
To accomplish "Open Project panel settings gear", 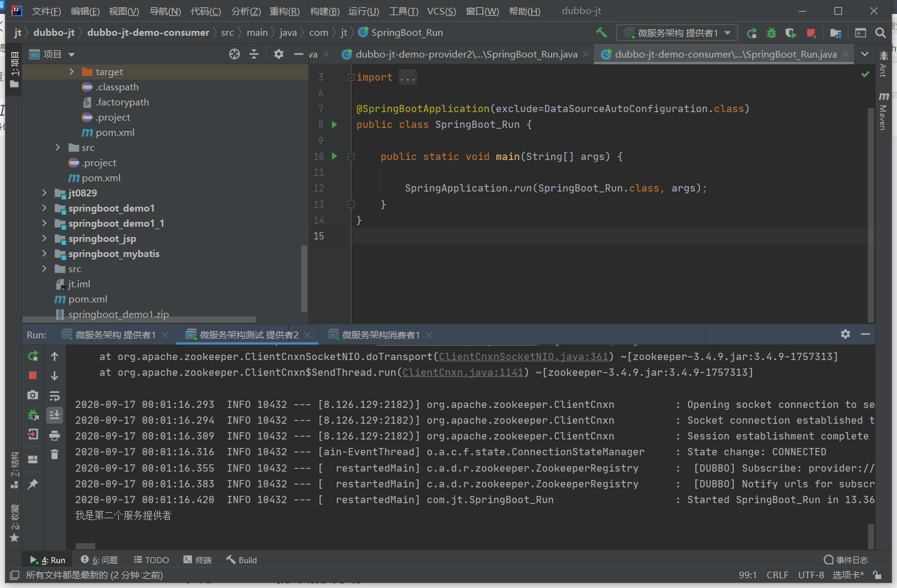I will click(278, 54).
